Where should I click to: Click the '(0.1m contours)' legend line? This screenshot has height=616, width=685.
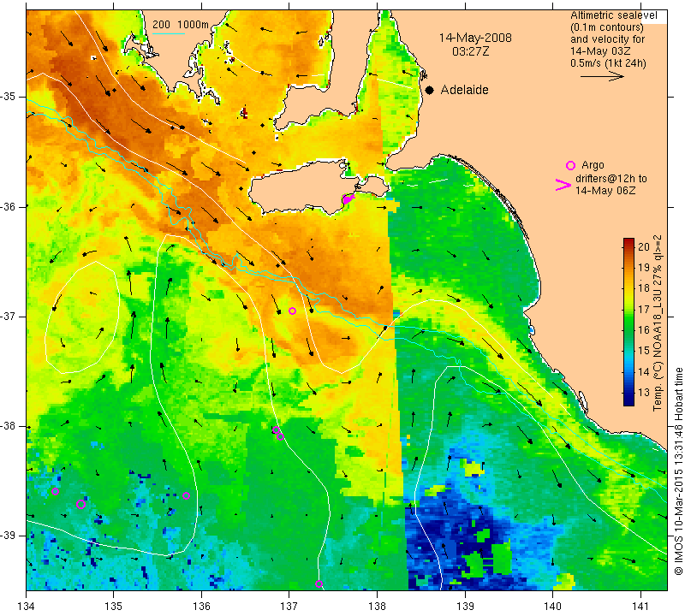(606, 27)
